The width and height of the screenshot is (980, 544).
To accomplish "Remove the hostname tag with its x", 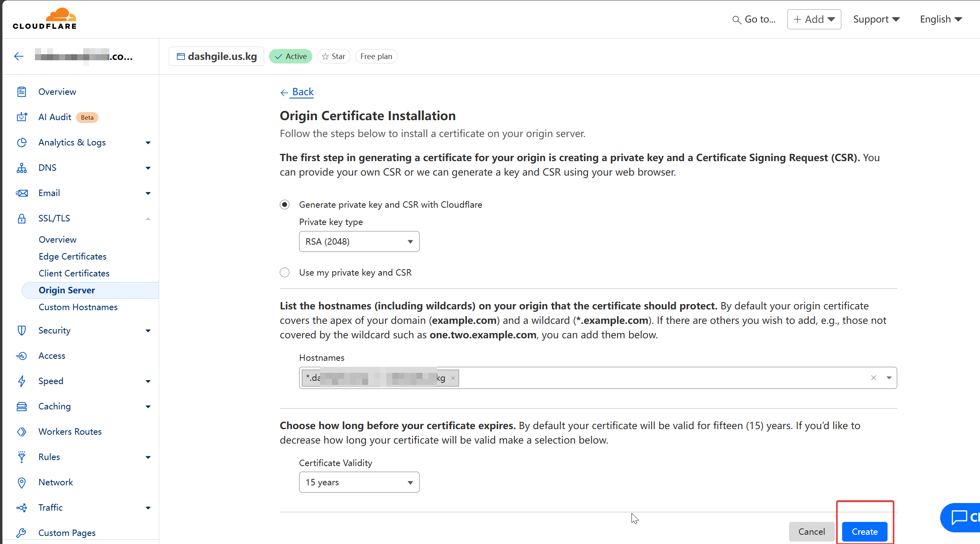I will (x=453, y=378).
